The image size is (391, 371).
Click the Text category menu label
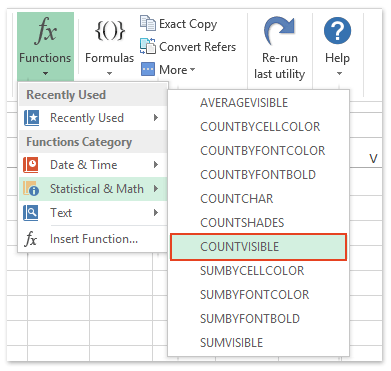coord(61,213)
